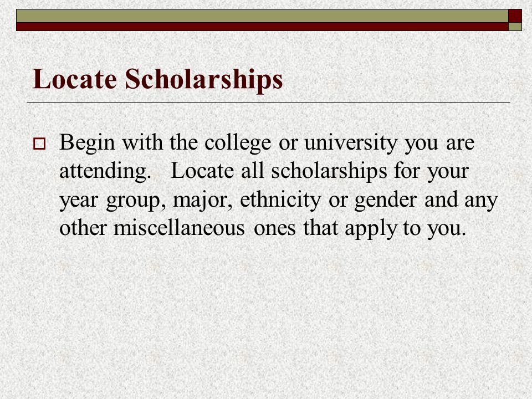
Task: Click the word 'college' in the first line
Action: pyautogui.click(x=238, y=143)
